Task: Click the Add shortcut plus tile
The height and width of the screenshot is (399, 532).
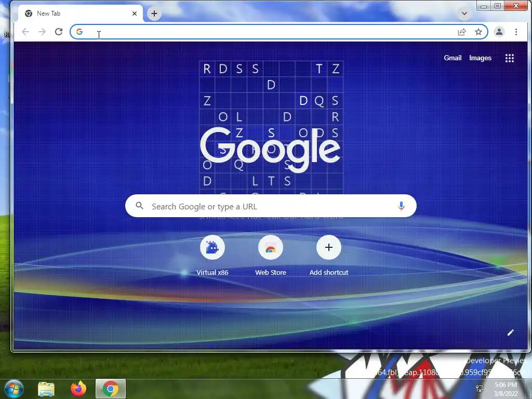Action: point(329,255)
